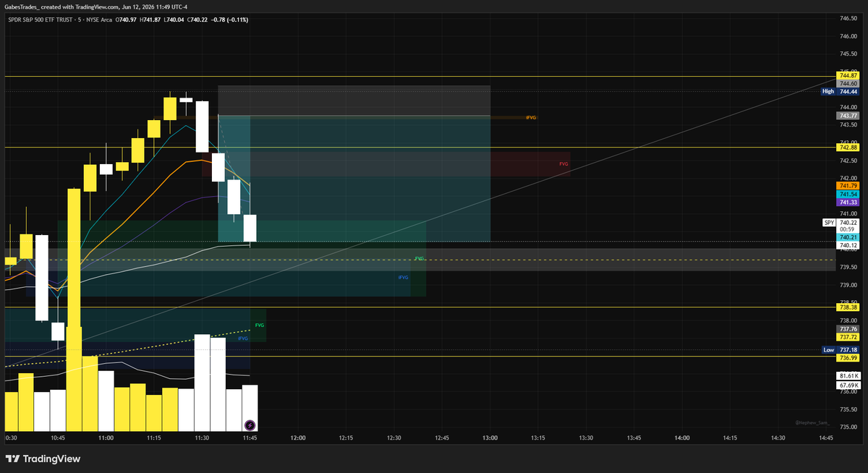This screenshot has width=868, height=473.
Task: Select the white 740.12 price label
Action: [848, 245]
